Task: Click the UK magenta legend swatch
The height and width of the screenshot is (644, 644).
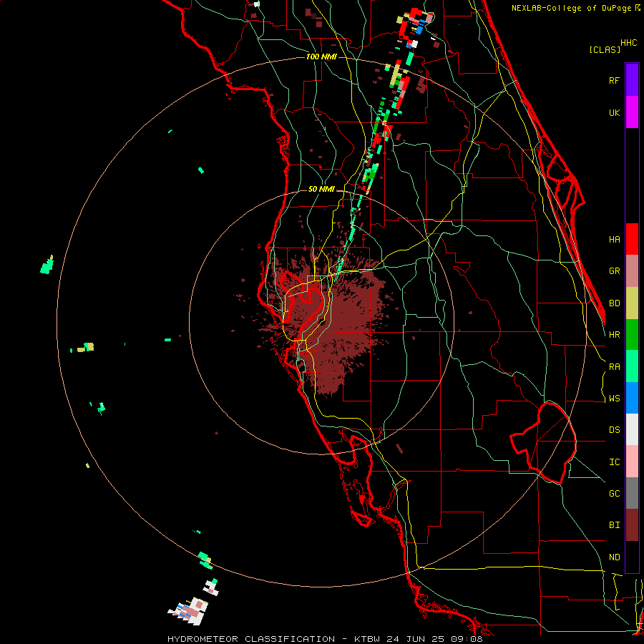Action: [632, 112]
